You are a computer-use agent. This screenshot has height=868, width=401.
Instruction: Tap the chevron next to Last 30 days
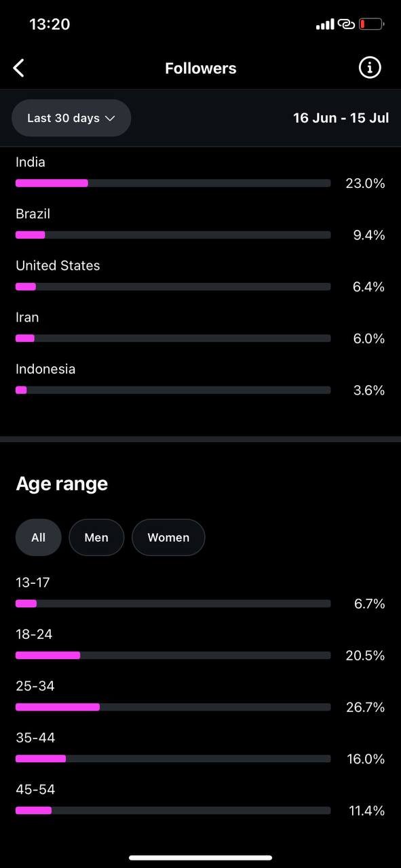point(110,119)
